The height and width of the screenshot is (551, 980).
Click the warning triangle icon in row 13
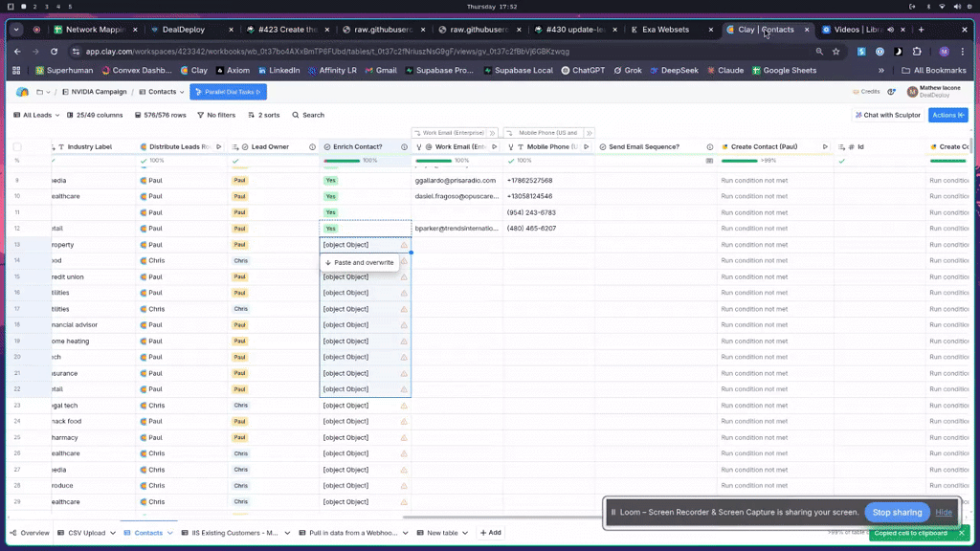coord(404,245)
